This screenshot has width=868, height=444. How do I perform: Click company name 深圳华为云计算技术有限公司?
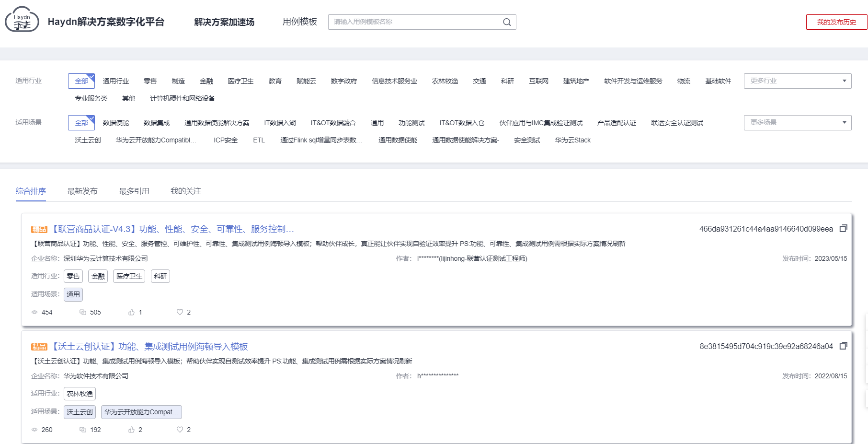[106, 258]
